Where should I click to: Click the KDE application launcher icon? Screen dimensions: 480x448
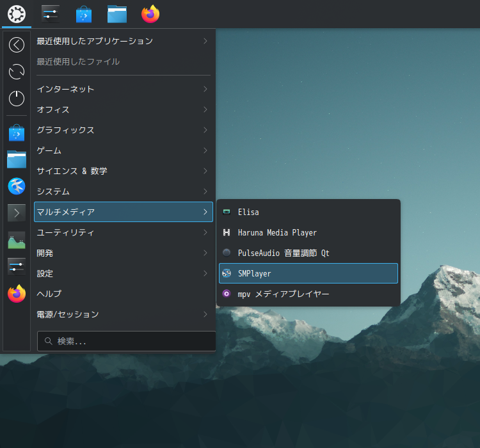pyautogui.click(x=17, y=14)
